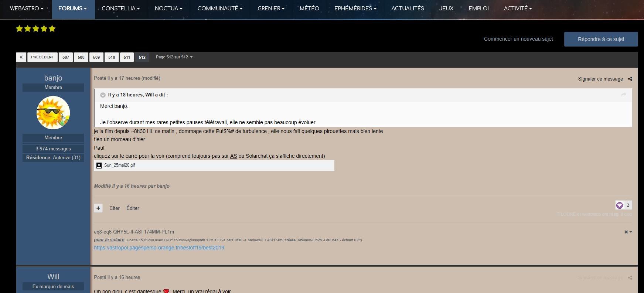Screen dimensions: 644x293
Task: Open signature options X dropdown
Action: [x=628, y=232]
